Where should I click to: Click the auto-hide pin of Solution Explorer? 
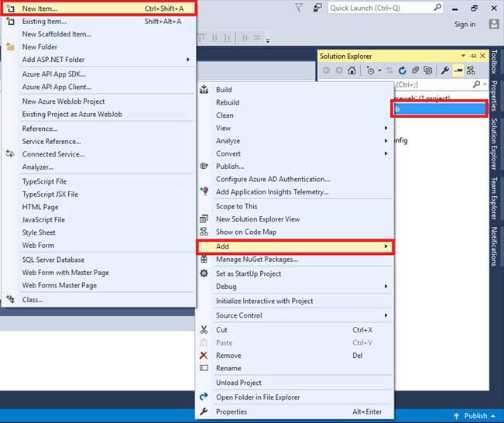pyautogui.click(x=473, y=56)
